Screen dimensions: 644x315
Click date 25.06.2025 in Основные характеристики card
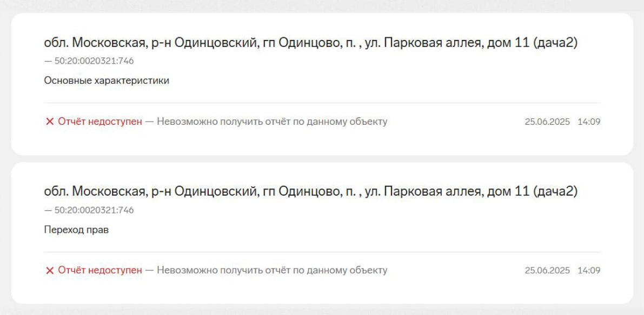(547, 122)
